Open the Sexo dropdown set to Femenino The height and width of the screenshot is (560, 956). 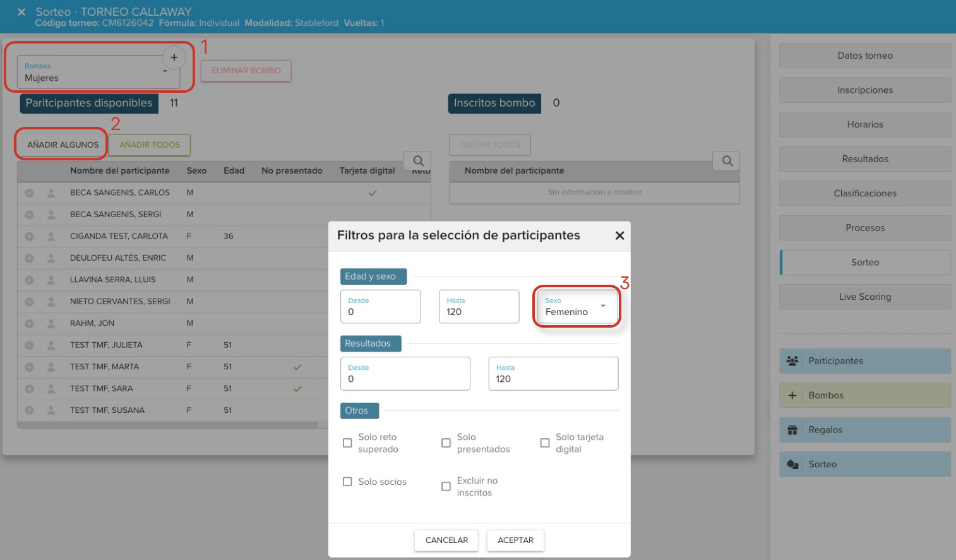coord(576,307)
